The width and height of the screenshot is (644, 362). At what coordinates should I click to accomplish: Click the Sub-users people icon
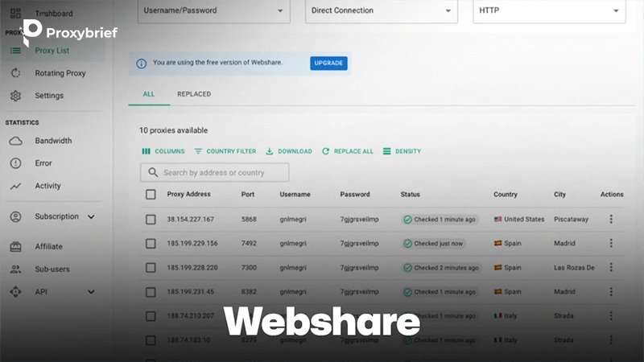coord(15,269)
